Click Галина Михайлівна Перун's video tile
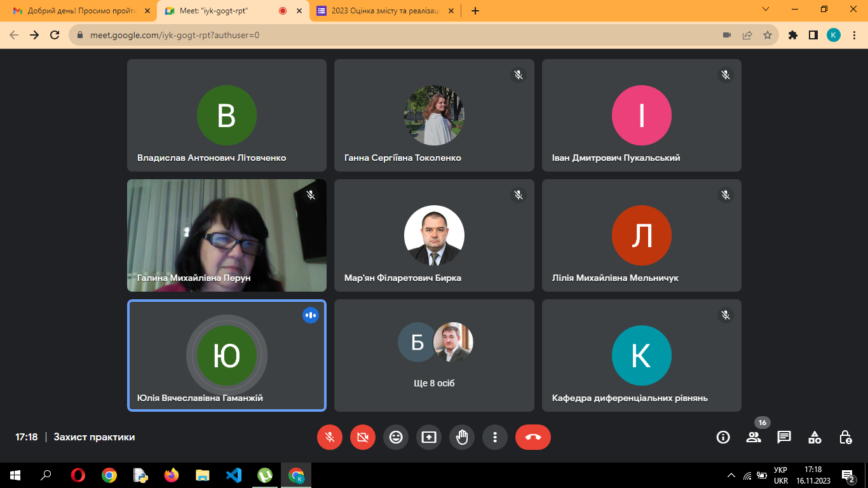This screenshot has height=488, width=868. pos(227,235)
